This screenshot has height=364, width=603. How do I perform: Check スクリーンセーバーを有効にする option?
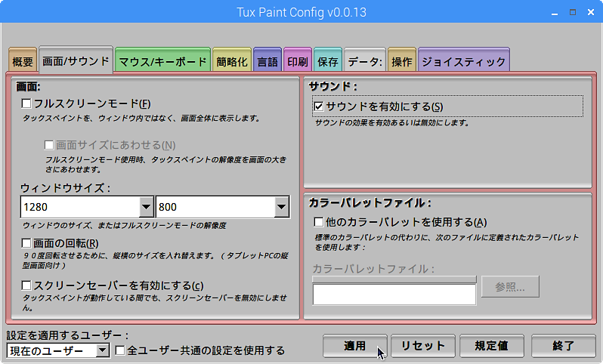click(26, 285)
